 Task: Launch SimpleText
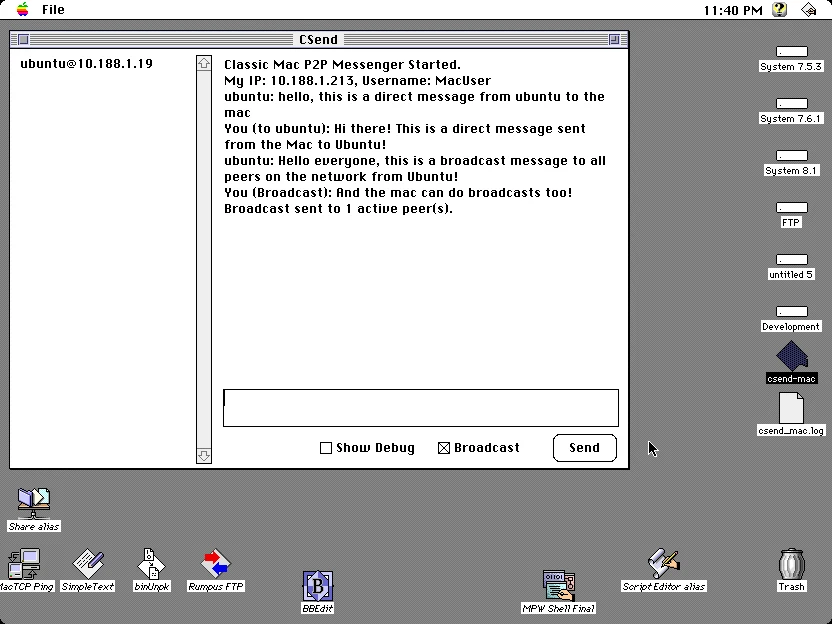pos(88,563)
